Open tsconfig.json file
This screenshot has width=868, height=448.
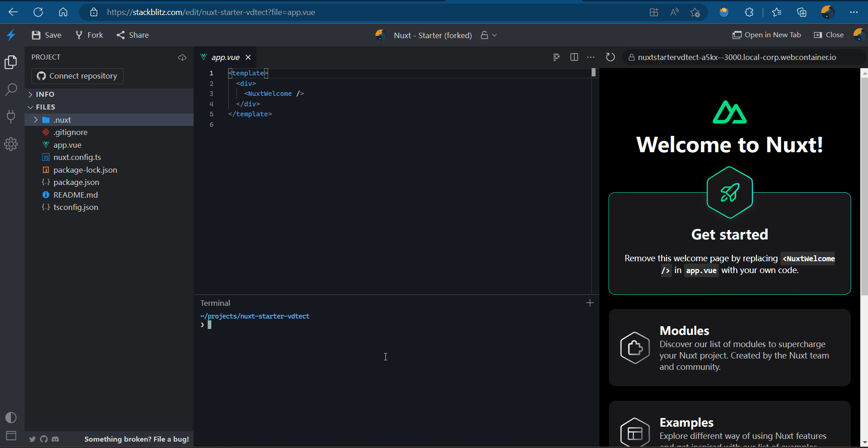tap(109, 207)
